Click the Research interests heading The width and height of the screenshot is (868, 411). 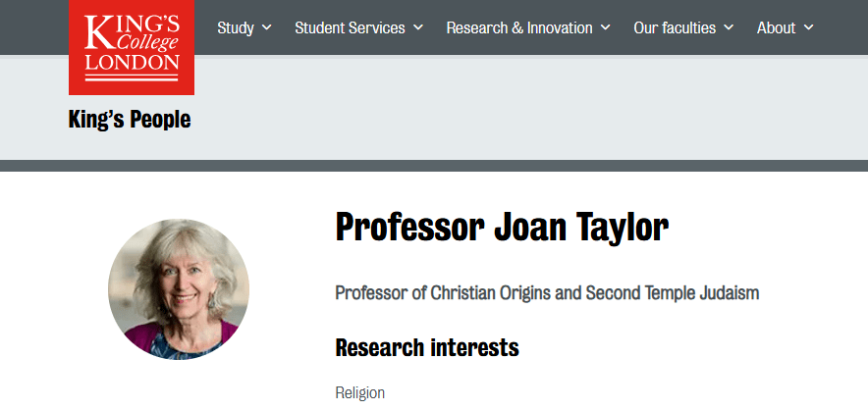click(427, 347)
